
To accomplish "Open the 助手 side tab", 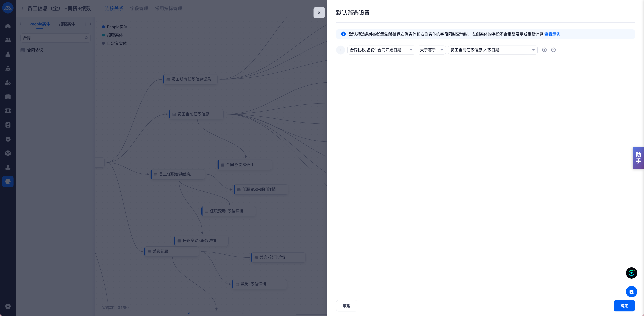I will [638, 158].
